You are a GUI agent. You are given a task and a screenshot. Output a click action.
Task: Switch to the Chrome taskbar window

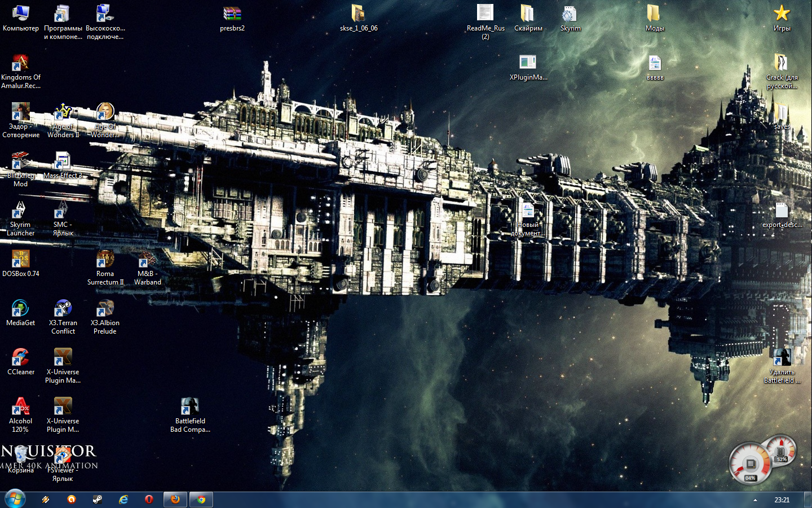[201, 500]
